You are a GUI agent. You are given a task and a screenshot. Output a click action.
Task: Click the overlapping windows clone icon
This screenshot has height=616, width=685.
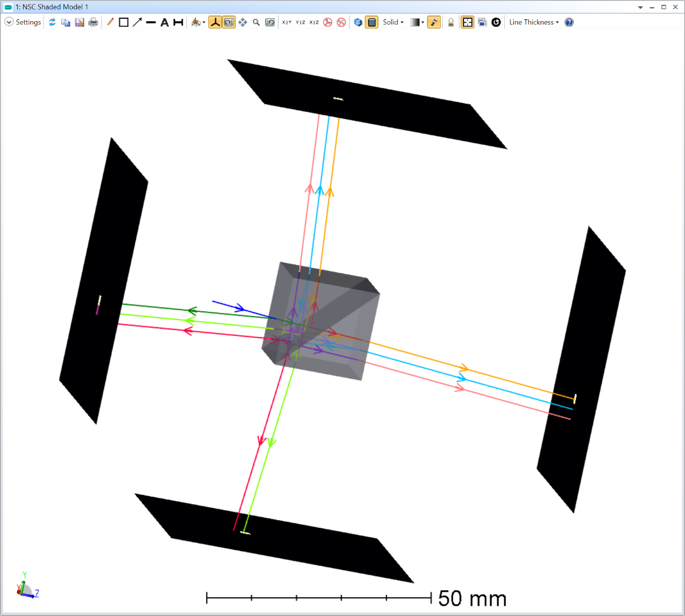pyautogui.click(x=482, y=22)
